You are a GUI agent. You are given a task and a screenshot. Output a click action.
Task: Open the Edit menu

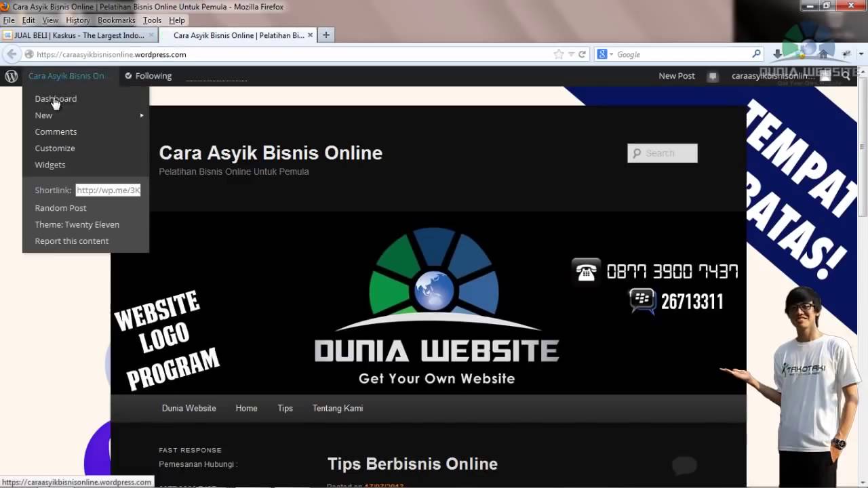pyautogui.click(x=28, y=20)
